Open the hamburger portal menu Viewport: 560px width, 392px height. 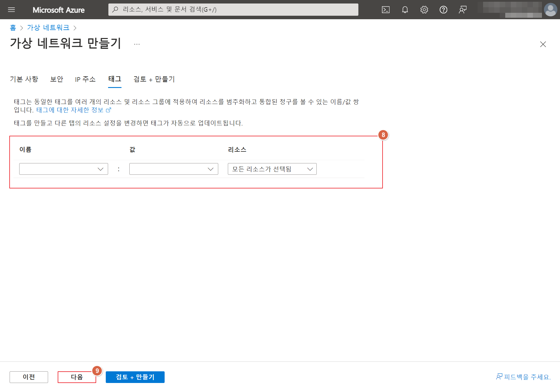11,10
